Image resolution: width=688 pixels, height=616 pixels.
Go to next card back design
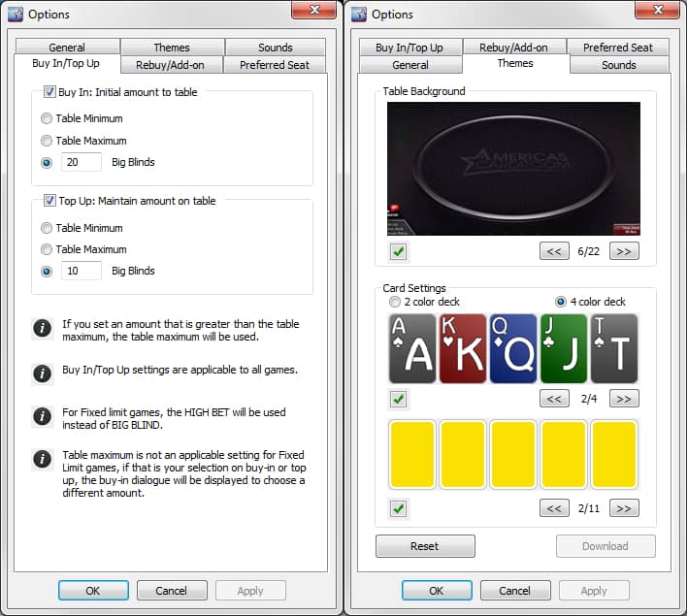624,508
